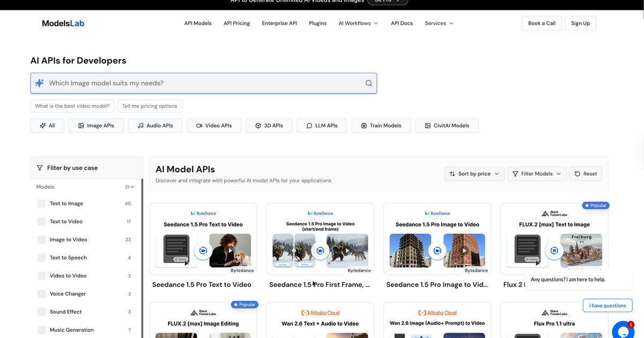Click the ByteDance logo on Seedance 1.5 Pro Image to Video card
Image resolution: width=644 pixels, height=338 pixels.
click(437, 214)
